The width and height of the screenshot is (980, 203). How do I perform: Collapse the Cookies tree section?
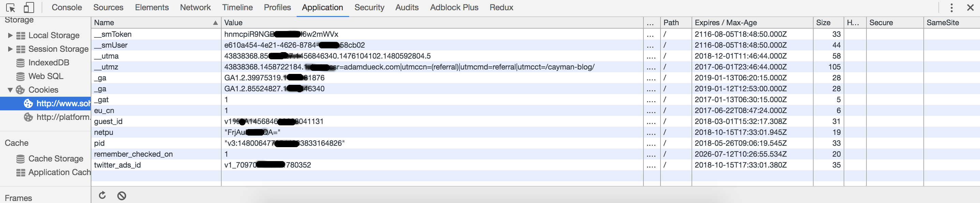point(10,90)
